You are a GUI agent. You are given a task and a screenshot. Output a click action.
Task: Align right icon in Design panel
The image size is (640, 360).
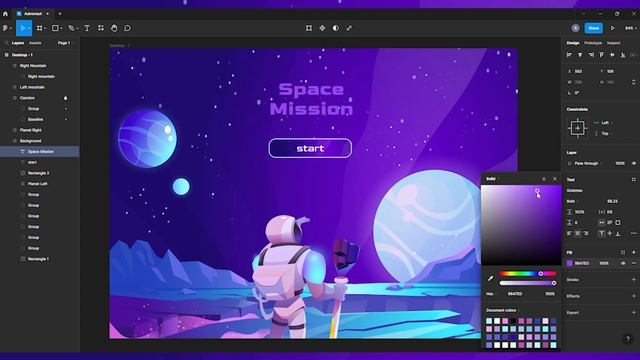pyautogui.click(x=591, y=55)
